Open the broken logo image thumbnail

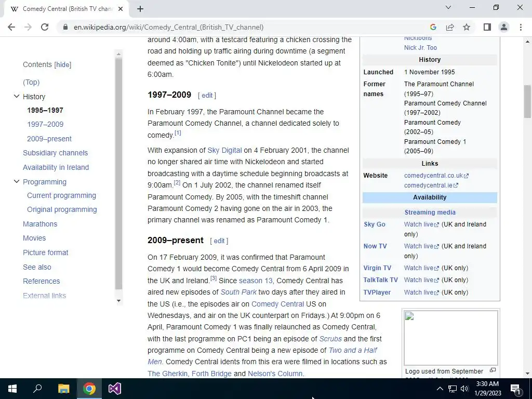coord(451,338)
